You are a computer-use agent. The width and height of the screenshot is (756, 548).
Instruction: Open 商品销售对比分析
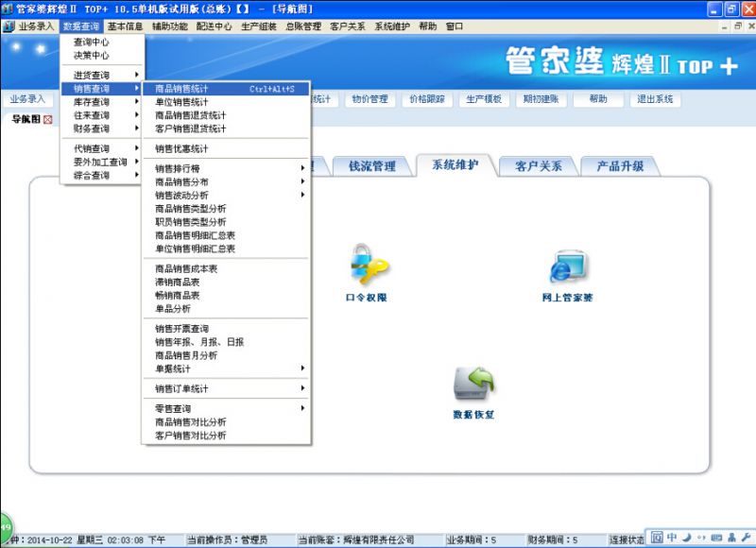(226, 422)
